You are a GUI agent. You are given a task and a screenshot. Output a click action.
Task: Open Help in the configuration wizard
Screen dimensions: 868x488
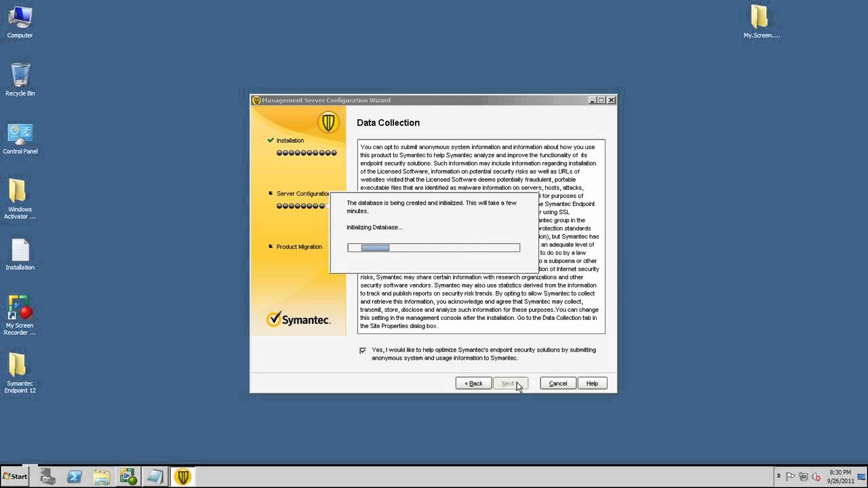click(x=592, y=384)
